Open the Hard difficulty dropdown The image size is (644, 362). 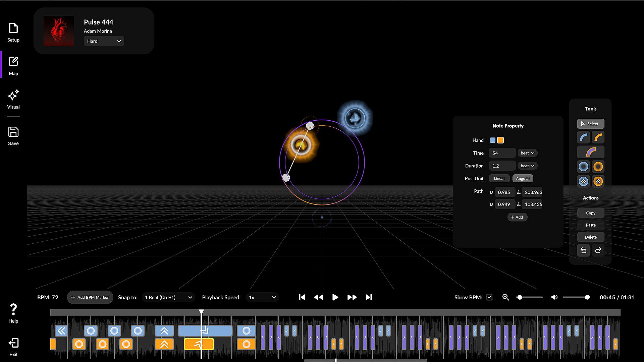104,41
